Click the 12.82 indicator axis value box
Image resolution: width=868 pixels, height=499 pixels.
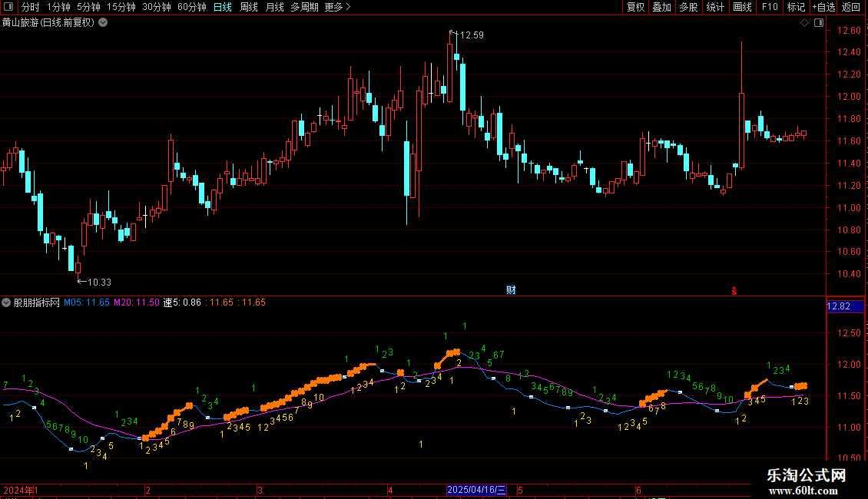pyautogui.click(x=845, y=306)
